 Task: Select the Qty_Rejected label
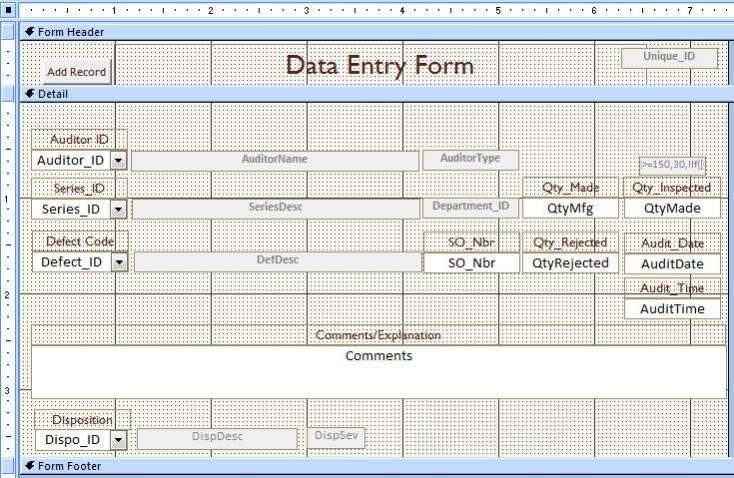[570, 243]
